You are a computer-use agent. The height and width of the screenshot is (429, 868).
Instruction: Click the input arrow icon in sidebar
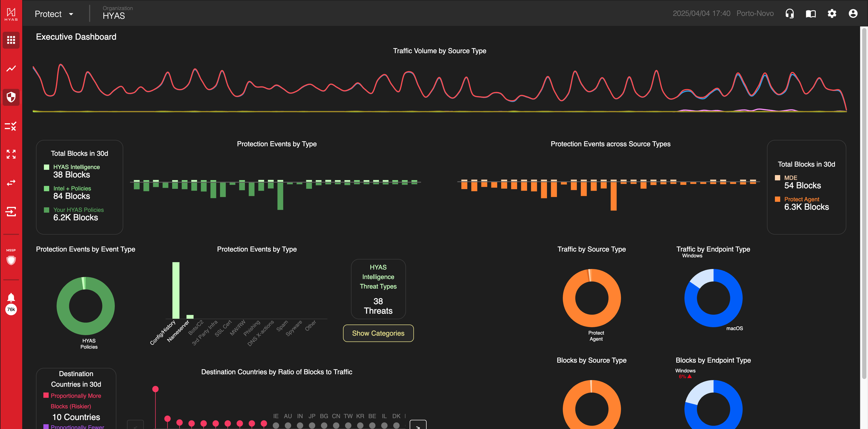tap(11, 211)
